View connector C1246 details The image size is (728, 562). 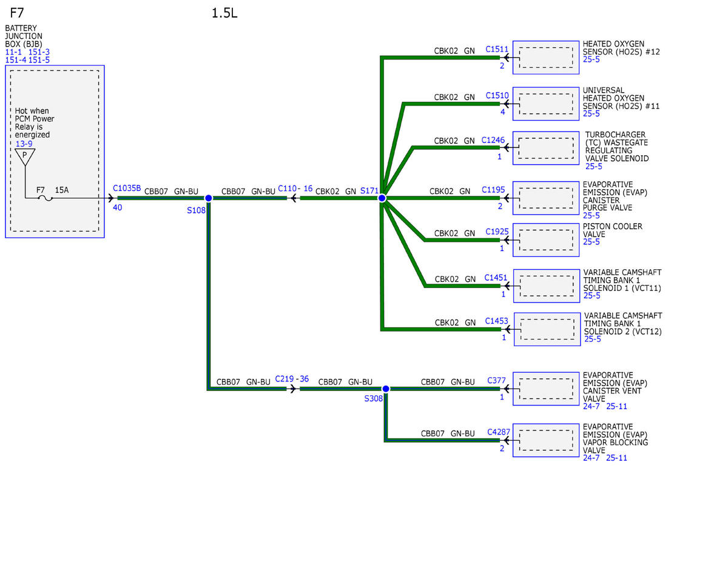click(493, 140)
